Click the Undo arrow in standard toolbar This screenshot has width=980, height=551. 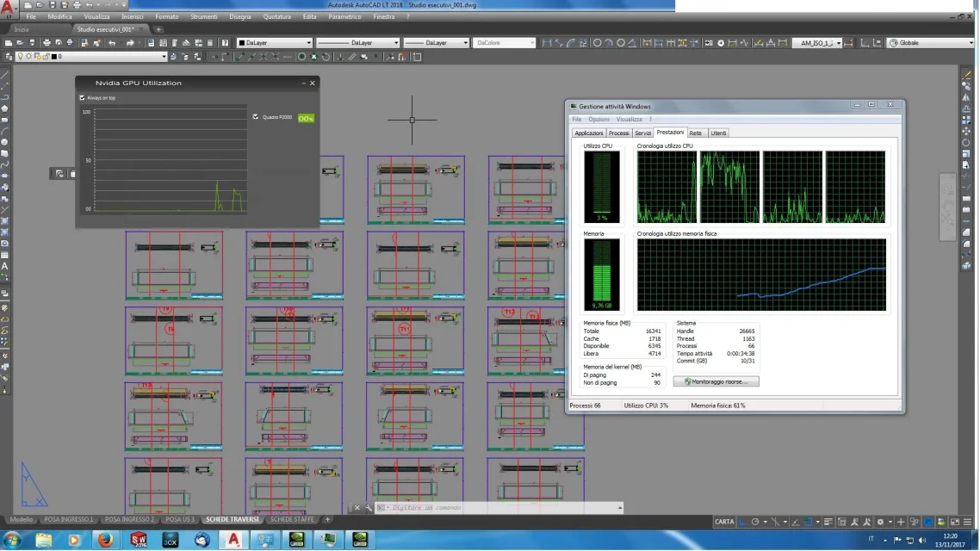[112, 43]
